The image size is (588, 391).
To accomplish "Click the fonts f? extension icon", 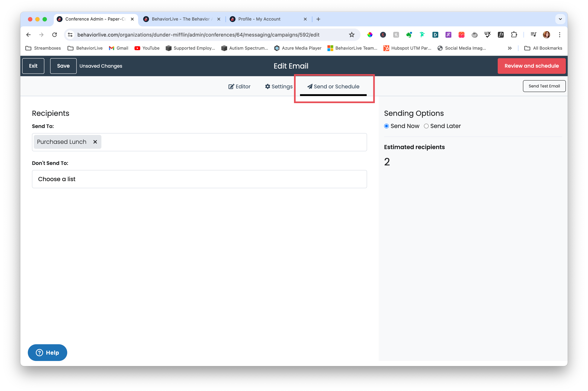I will pyautogui.click(x=501, y=35).
